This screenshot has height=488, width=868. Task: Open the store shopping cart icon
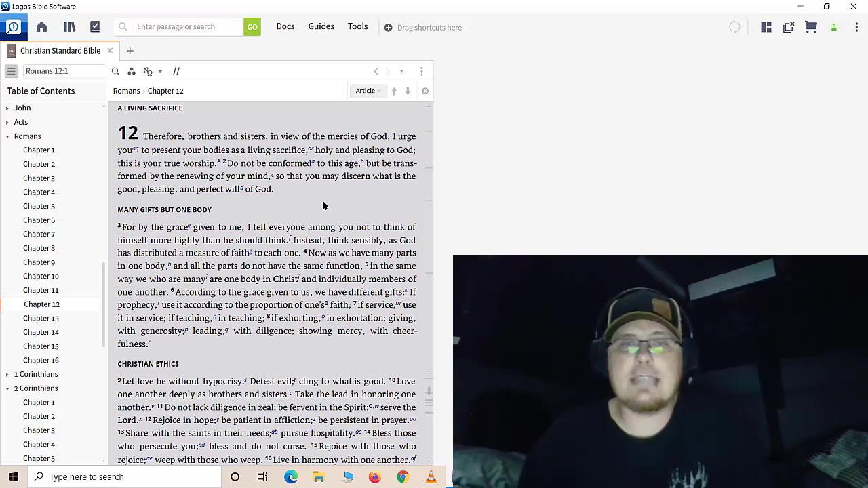click(x=811, y=27)
